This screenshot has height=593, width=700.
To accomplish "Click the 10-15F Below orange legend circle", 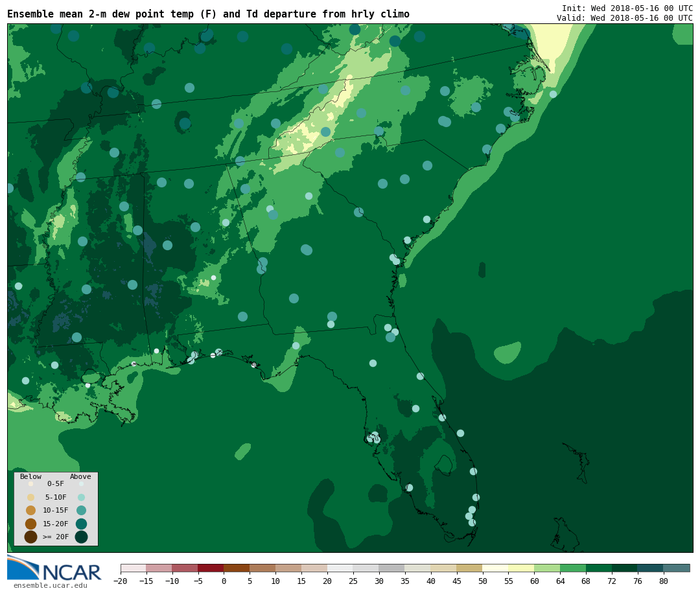I will coord(30,510).
